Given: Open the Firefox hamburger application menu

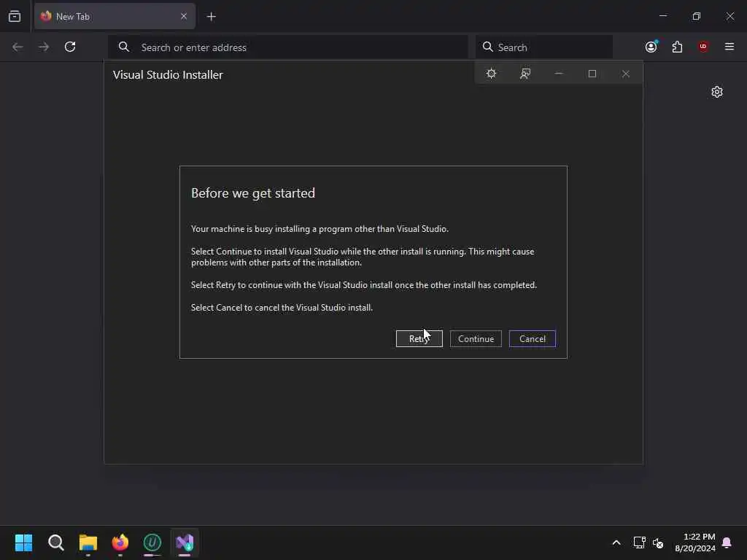Looking at the screenshot, I should [729, 47].
